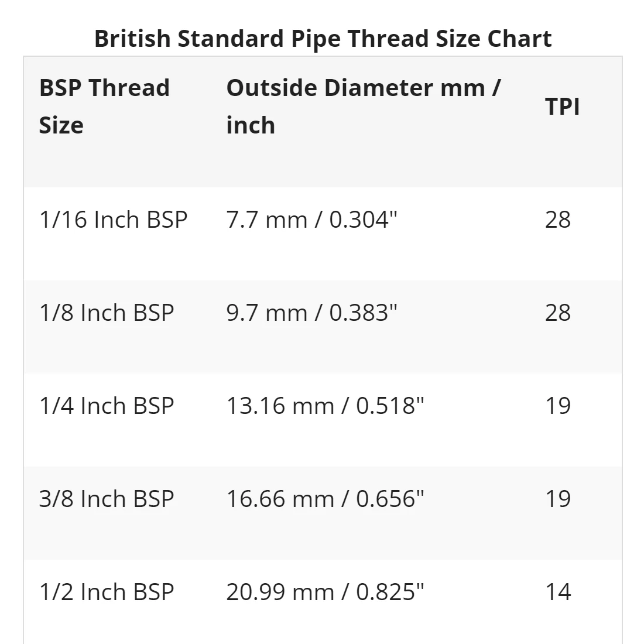Click the 7.7 mm / 0.304" cell
This screenshot has width=644, height=644.
point(311,220)
